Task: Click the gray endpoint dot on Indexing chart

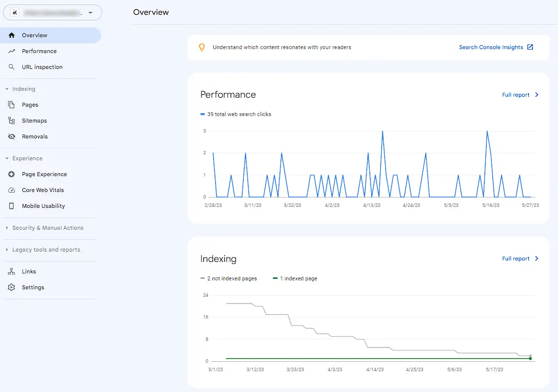Action: [530, 356]
